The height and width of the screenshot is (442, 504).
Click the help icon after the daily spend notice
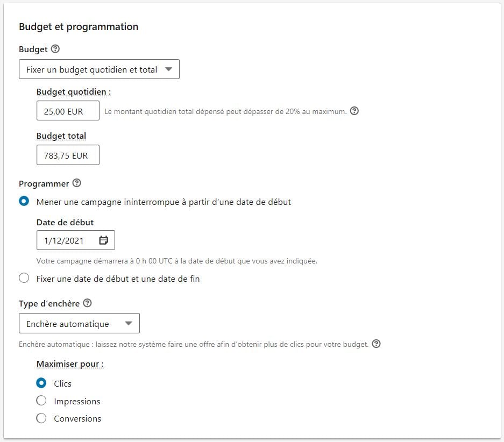(x=354, y=111)
